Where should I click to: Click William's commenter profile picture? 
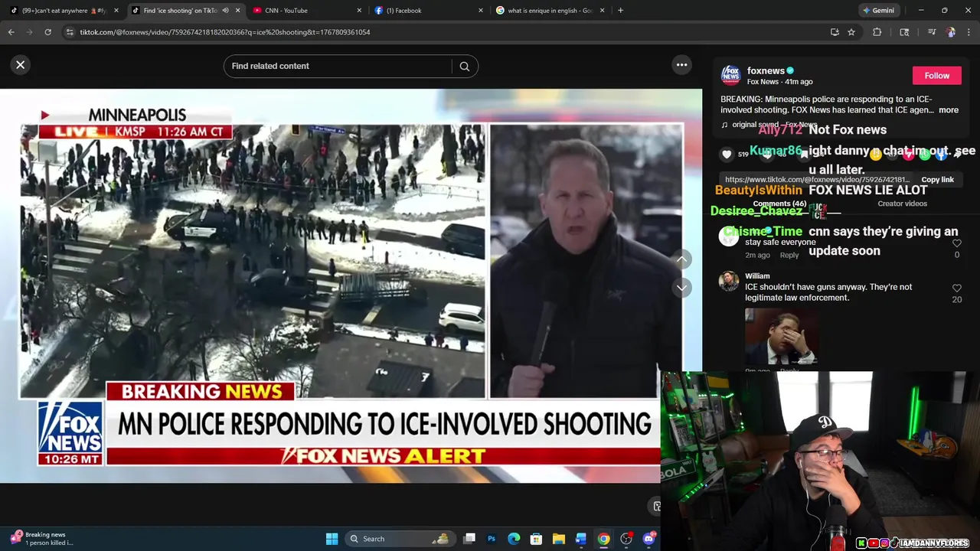[729, 282]
